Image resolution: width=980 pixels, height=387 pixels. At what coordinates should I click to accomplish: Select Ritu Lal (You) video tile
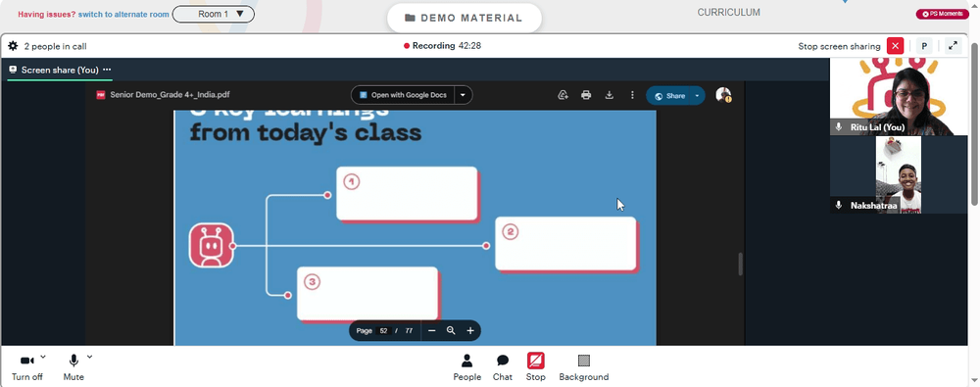pyautogui.click(x=898, y=96)
